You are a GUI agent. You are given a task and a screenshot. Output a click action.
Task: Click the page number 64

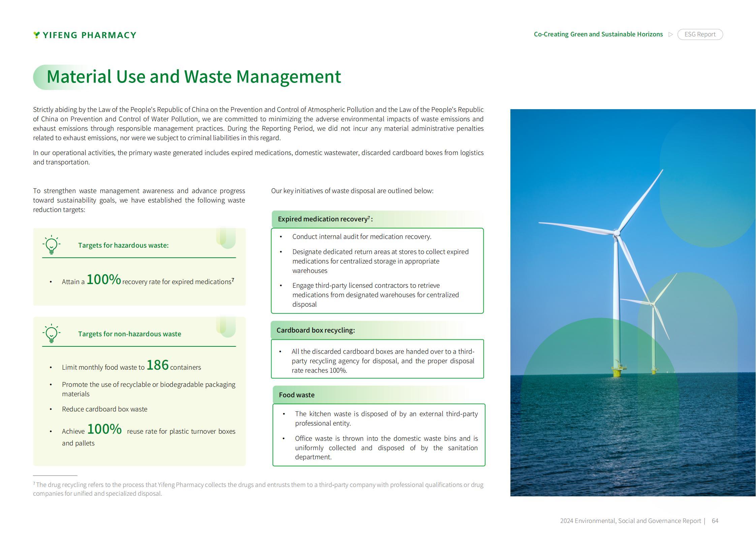tap(715, 521)
